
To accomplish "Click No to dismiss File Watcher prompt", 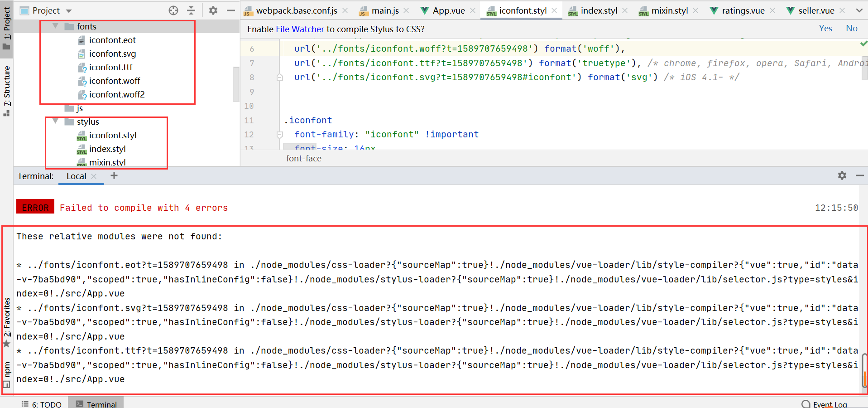I will (852, 29).
